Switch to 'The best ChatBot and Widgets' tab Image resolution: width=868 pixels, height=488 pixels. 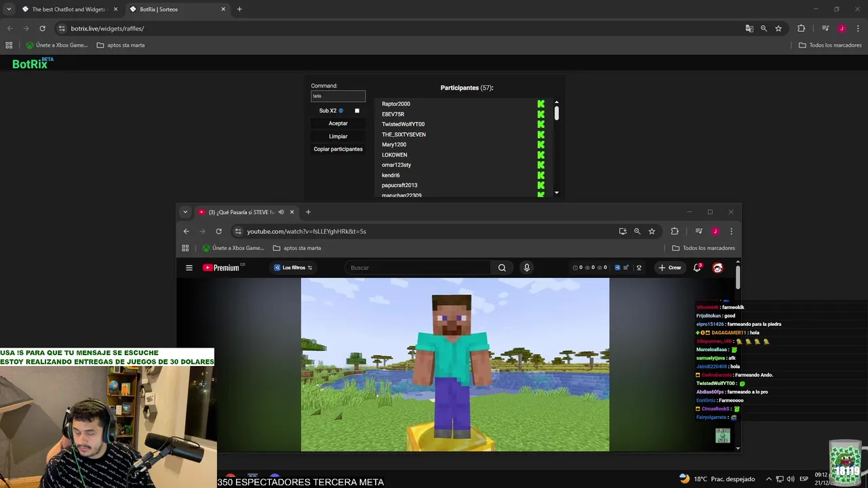69,9
